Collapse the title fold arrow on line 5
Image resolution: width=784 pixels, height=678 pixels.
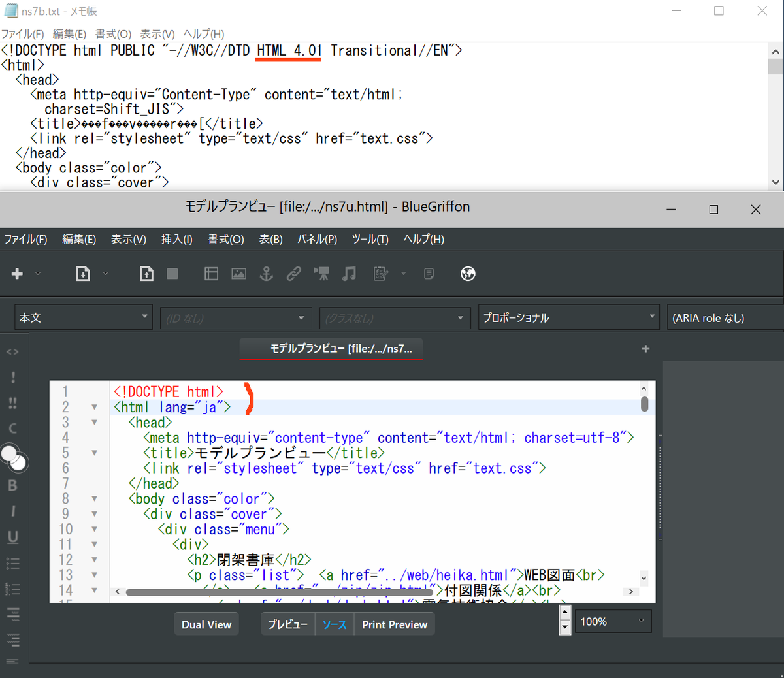[94, 453]
